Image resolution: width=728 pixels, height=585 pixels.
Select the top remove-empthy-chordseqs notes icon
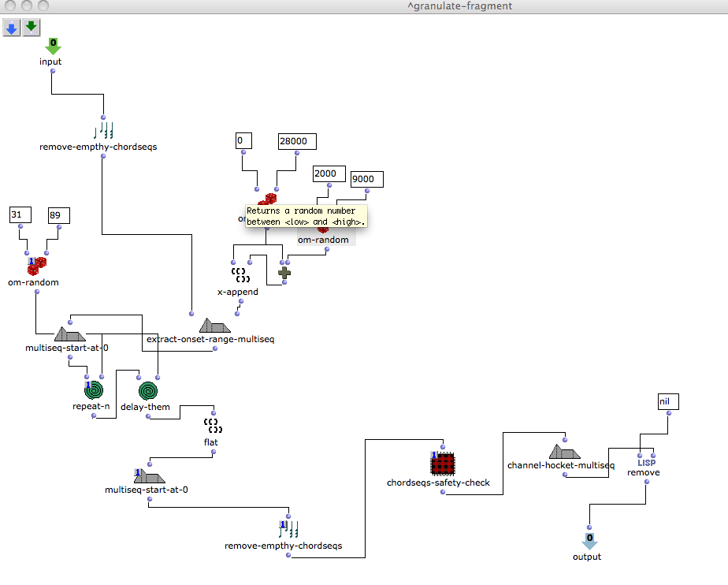click(103, 130)
